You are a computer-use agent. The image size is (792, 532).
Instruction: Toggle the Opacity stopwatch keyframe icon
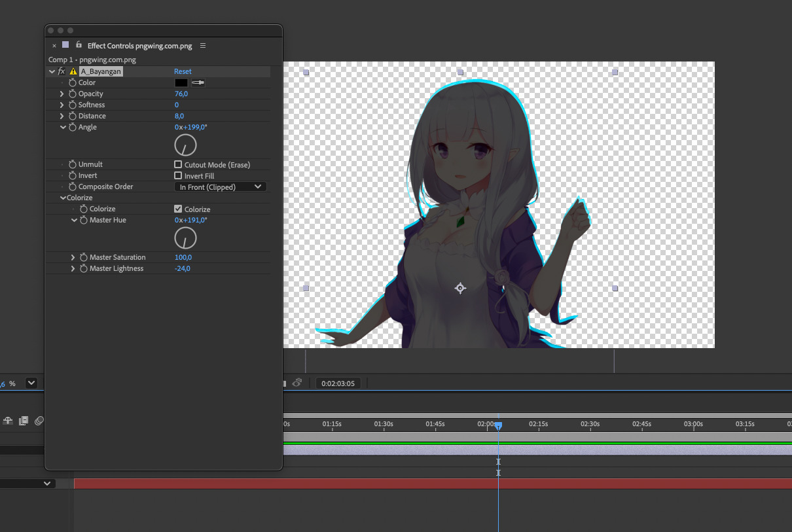[x=73, y=94]
